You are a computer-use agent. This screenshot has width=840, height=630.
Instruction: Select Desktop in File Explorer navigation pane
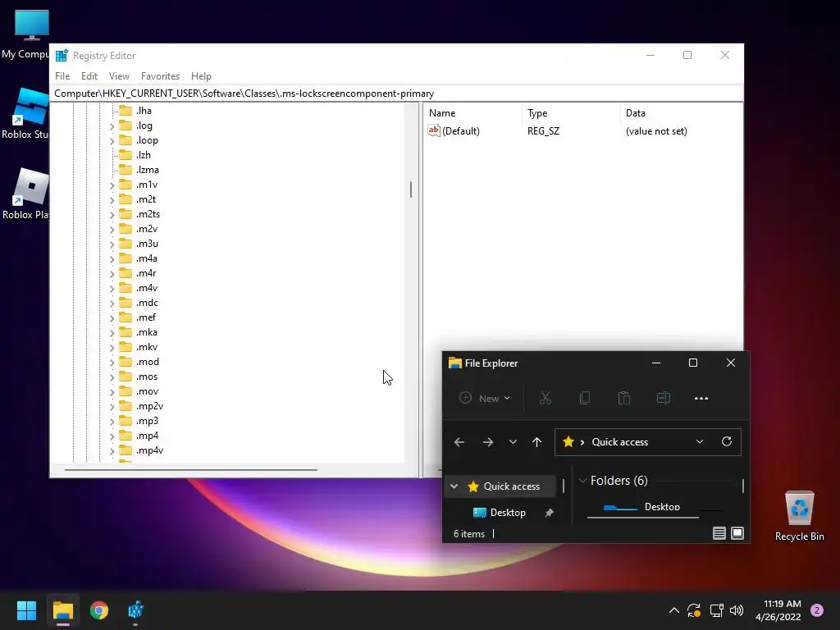click(507, 513)
